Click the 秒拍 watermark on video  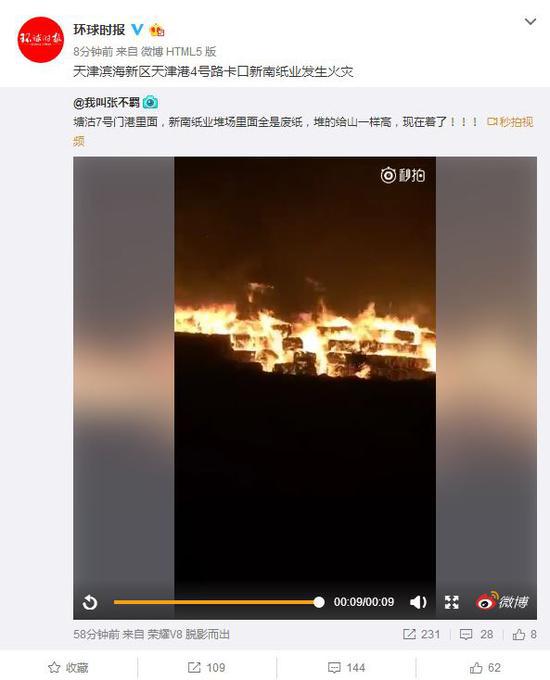click(x=403, y=175)
